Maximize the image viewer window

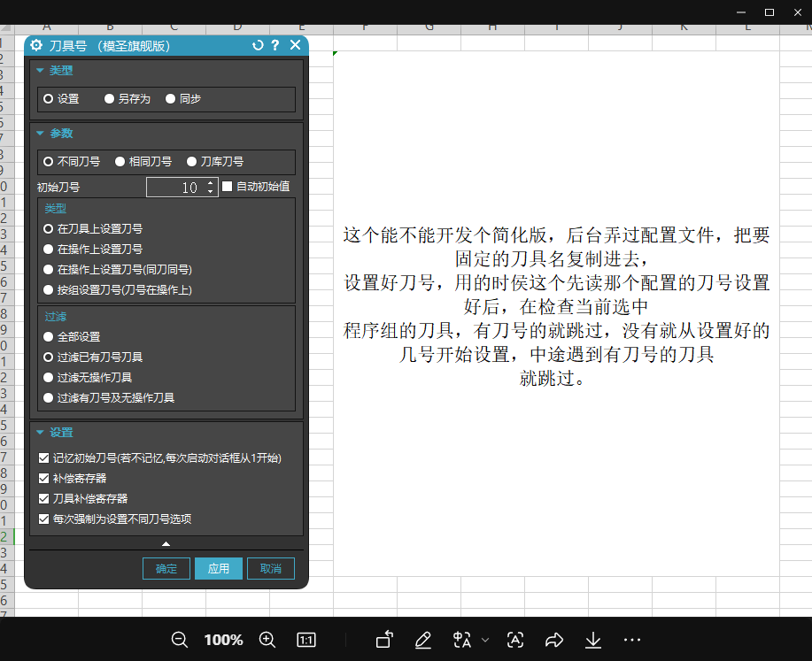coord(769,12)
